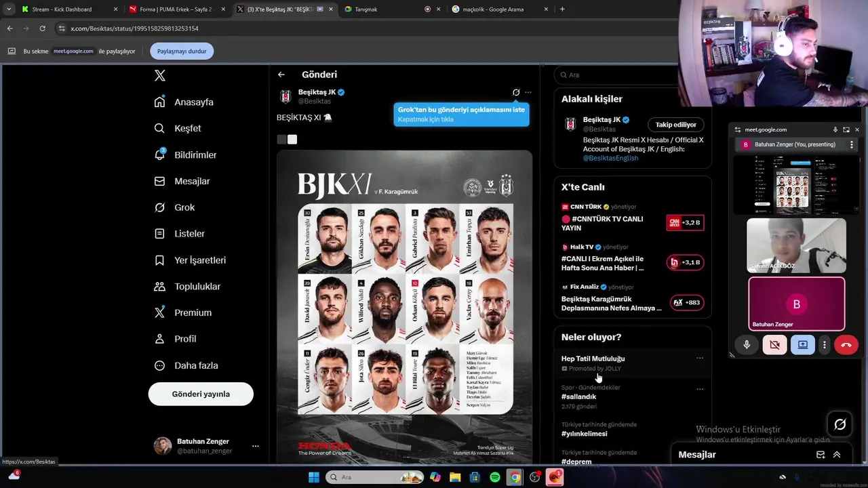Click the Yer İşaretleri bookmark icon

(x=159, y=260)
